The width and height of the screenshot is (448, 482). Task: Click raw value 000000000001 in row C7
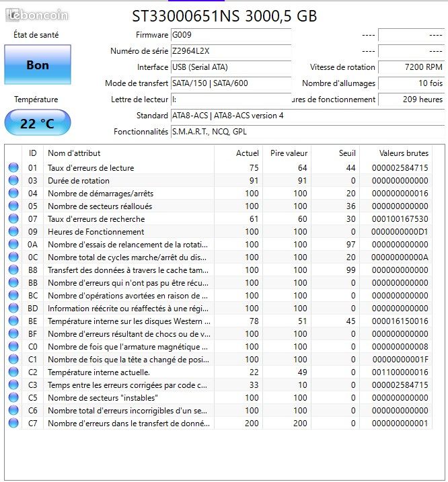(x=400, y=423)
